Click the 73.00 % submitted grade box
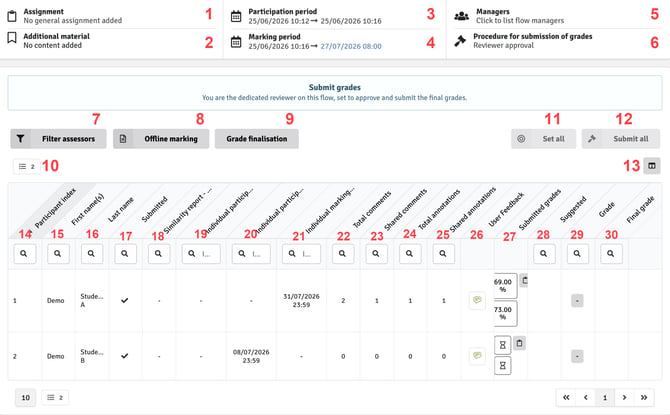This screenshot has height=415, width=670. [505, 313]
